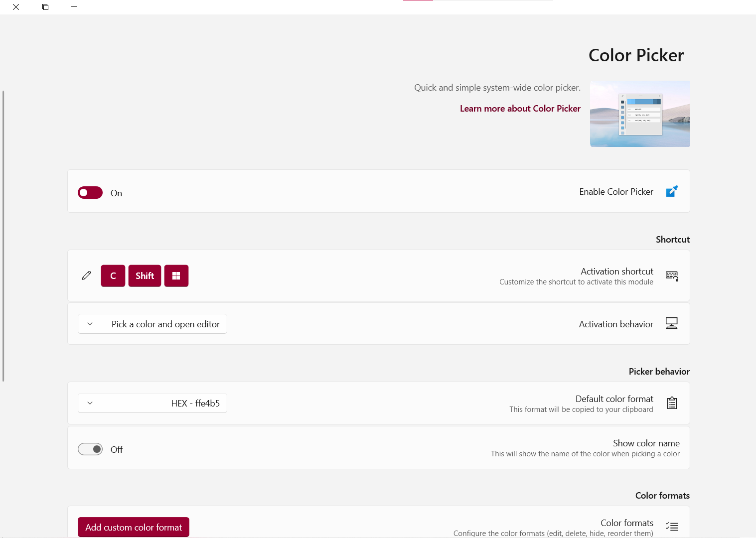The image size is (756, 538).
Task: Click the 'Off' state label
Action: coord(117,450)
